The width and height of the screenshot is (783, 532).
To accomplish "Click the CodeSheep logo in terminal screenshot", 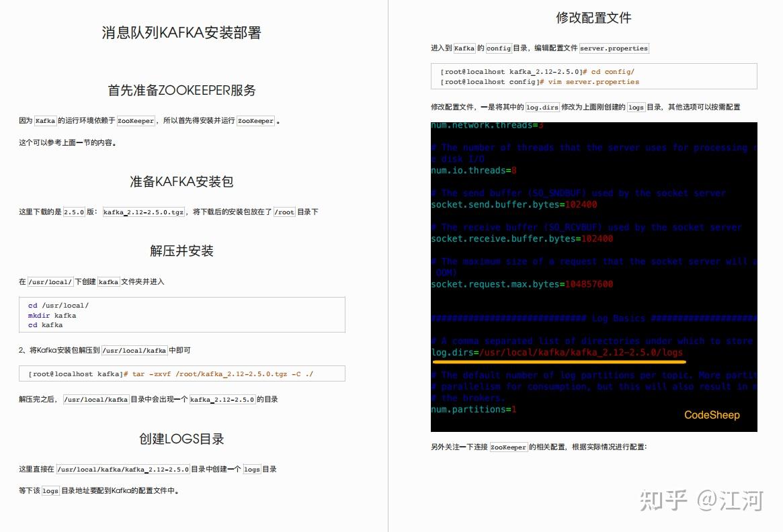I will (712, 415).
